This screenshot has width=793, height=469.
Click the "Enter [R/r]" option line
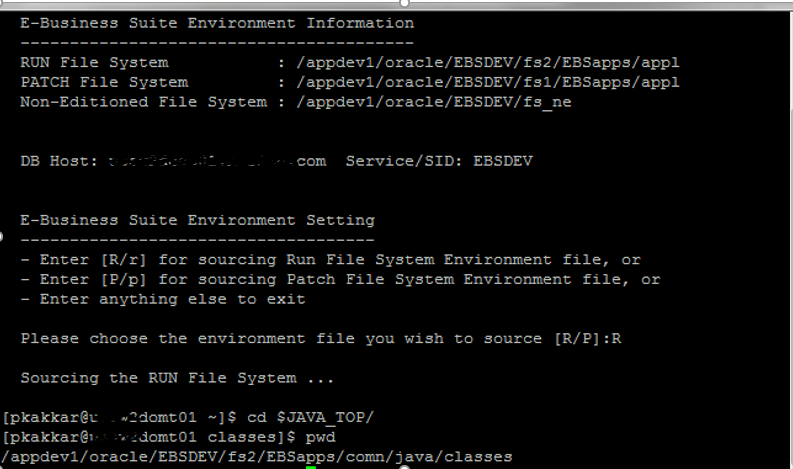tap(330, 259)
